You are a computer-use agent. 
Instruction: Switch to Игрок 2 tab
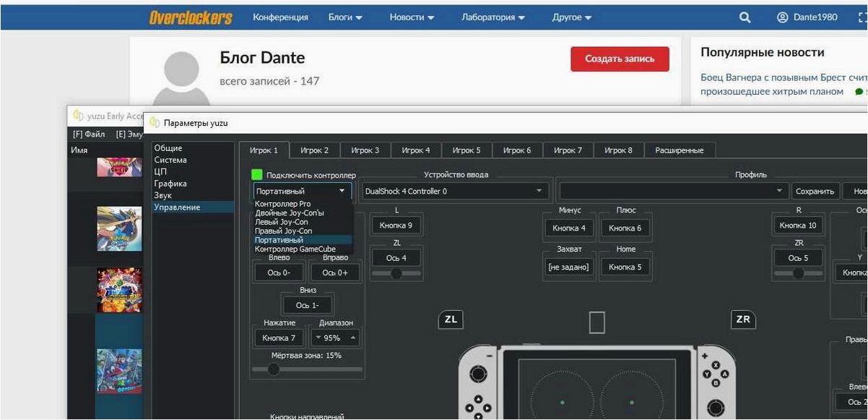pos(315,150)
